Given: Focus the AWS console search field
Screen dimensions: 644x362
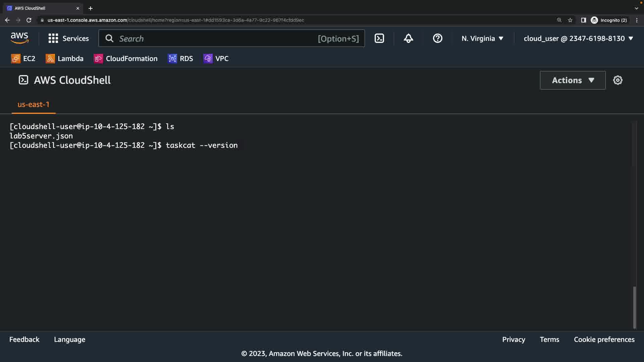Looking at the screenshot, I should coord(215,39).
